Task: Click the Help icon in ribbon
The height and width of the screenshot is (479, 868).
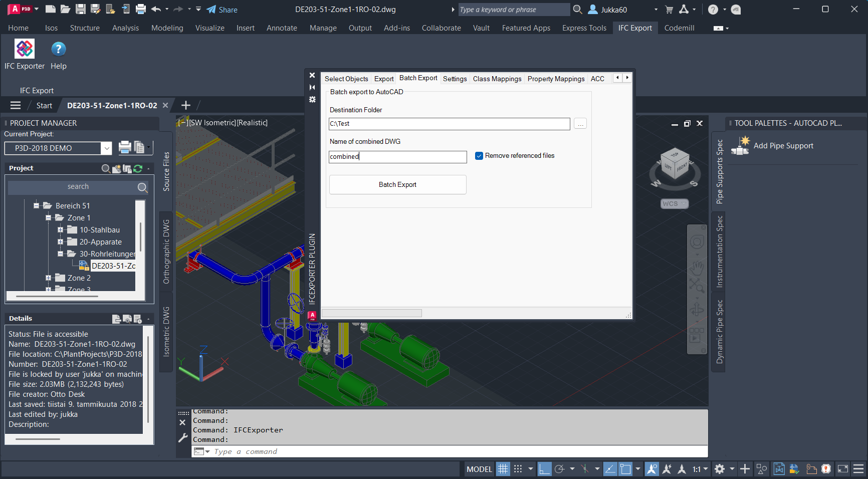Action: click(58, 50)
